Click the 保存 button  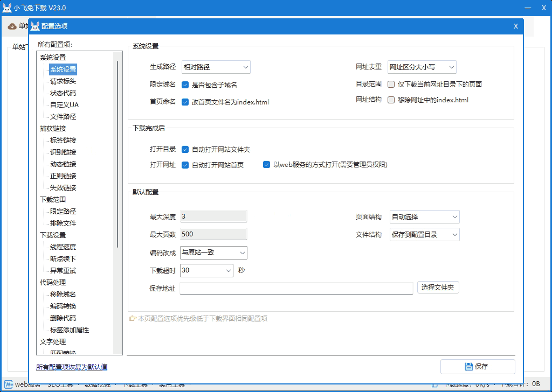point(477,367)
